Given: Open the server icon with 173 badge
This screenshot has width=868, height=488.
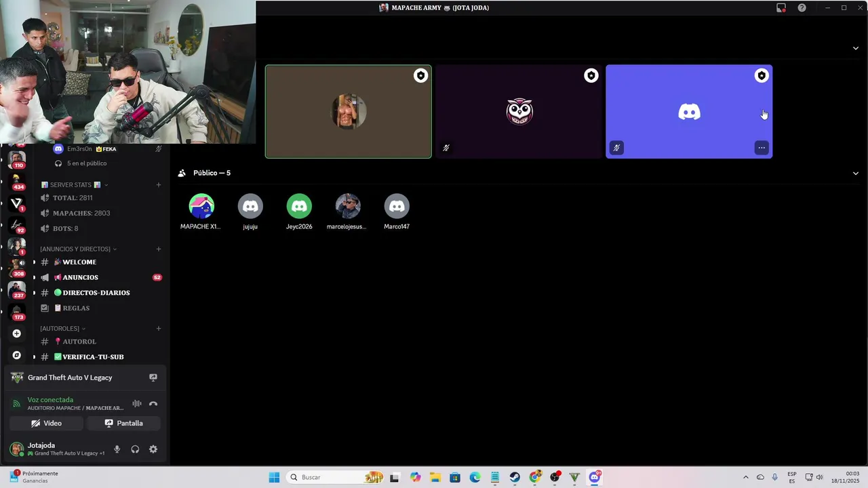Looking at the screenshot, I should click(17, 312).
